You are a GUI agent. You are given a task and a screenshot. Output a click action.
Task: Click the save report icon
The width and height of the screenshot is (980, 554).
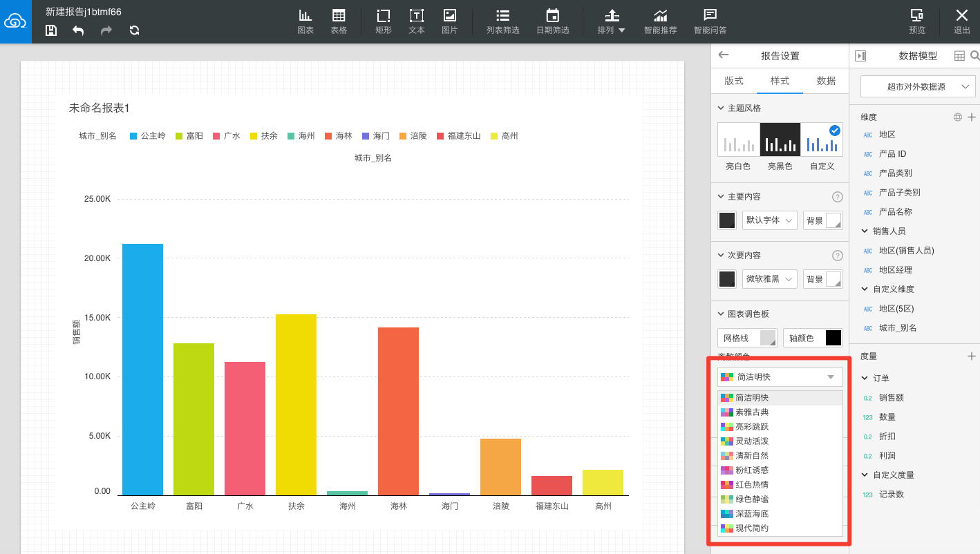51,30
